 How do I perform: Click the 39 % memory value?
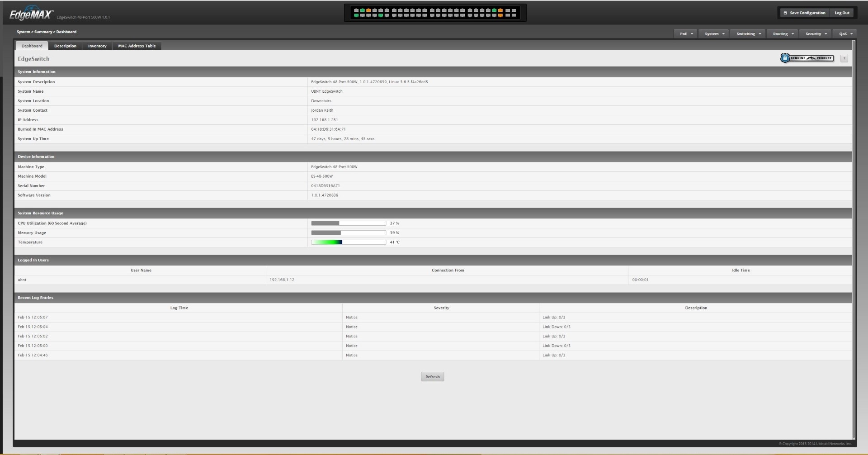point(394,233)
